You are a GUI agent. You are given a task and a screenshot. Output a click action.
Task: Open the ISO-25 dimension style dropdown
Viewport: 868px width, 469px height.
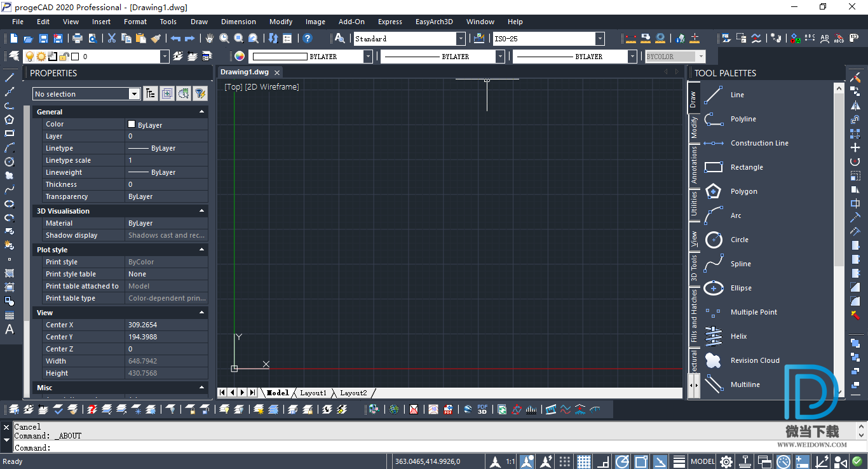600,39
